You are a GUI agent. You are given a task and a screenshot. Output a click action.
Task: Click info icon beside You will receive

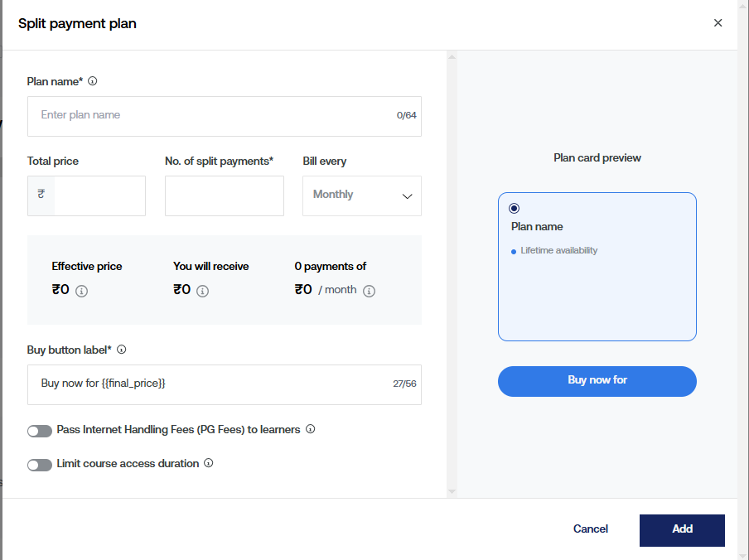[x=202, y=291]
